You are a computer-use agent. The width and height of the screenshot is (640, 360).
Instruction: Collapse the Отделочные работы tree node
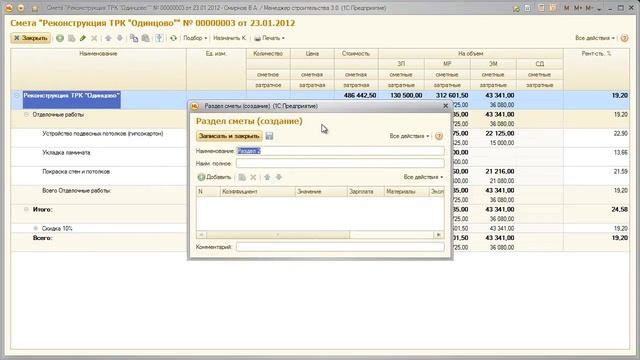coord(27,115)
